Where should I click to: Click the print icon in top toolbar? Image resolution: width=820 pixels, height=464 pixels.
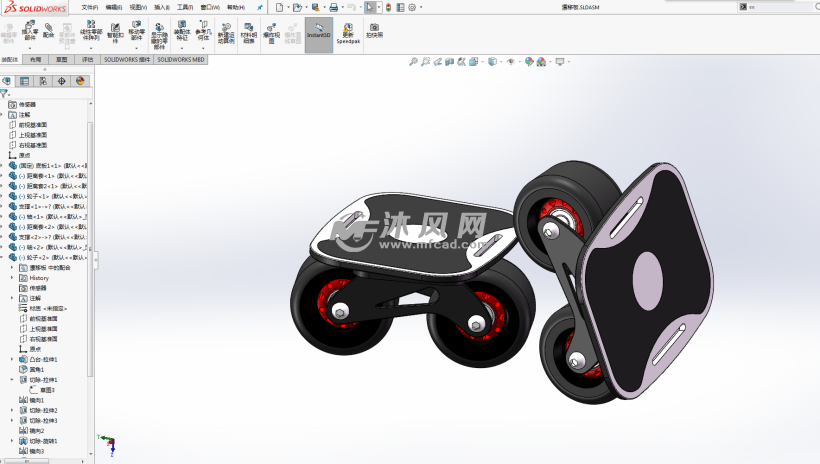pyautogui.click(x=333, y=7)
